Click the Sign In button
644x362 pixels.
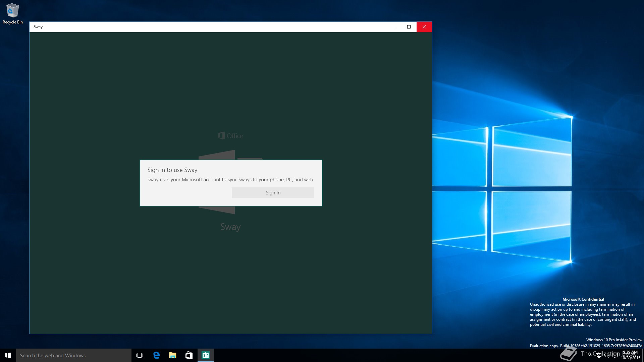tap(273, 193)
